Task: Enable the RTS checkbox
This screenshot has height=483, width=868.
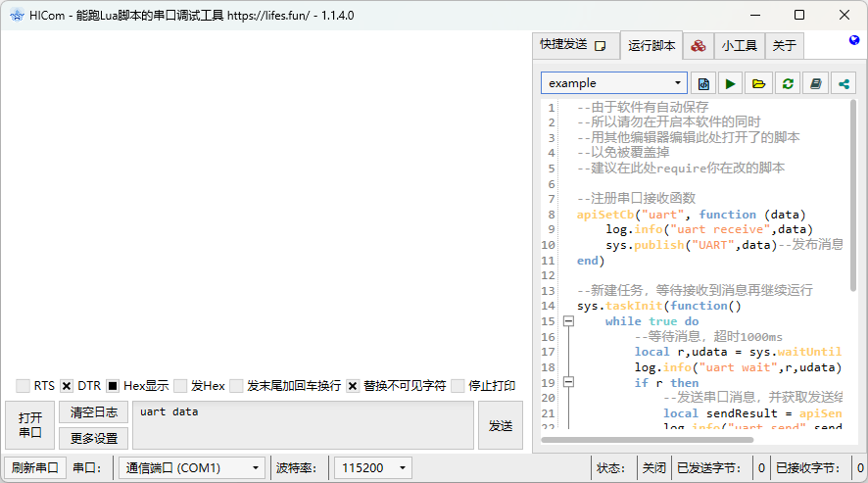Action: pos(23,386)
